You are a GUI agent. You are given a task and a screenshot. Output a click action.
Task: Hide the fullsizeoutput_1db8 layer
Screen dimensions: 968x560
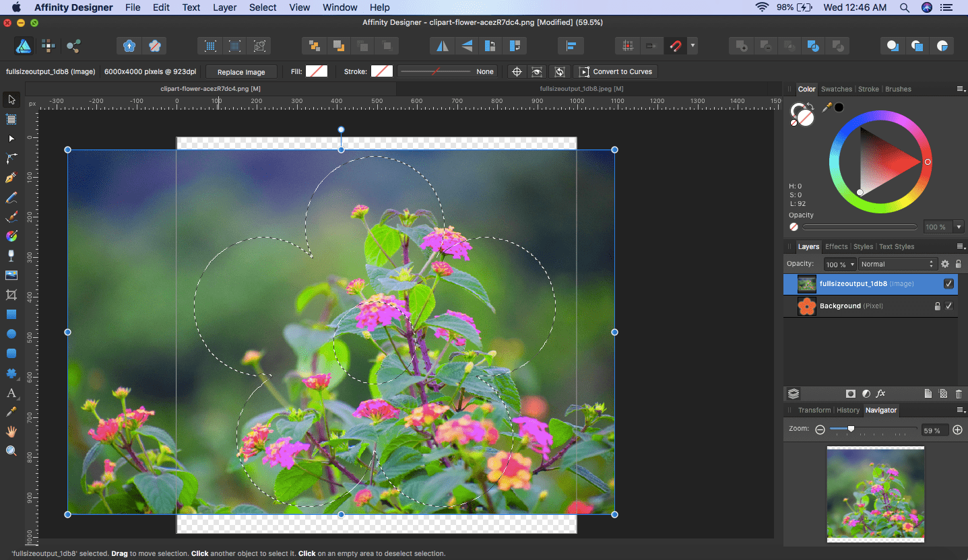948,284
